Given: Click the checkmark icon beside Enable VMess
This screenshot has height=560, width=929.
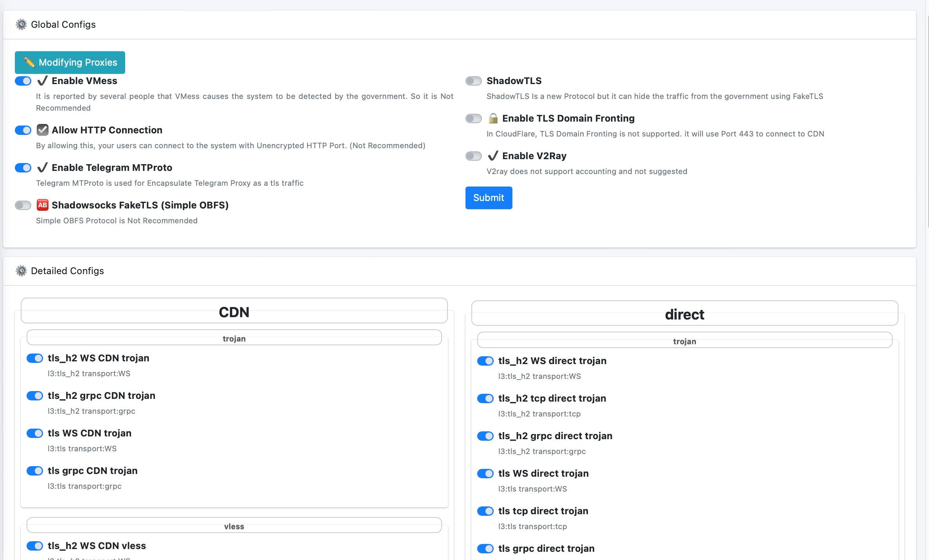Looking at the screenshot, I should point(42,81).
